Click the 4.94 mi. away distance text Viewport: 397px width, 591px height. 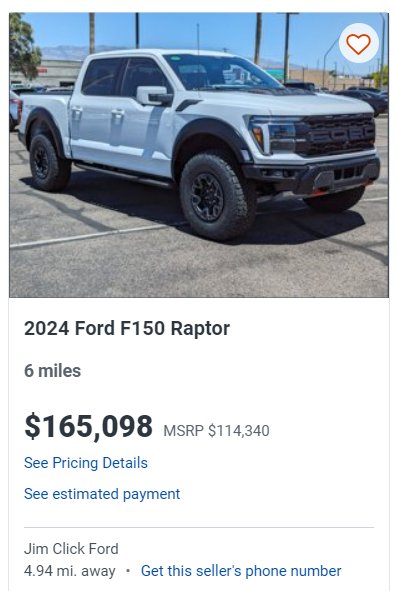(x=69, y=571)
